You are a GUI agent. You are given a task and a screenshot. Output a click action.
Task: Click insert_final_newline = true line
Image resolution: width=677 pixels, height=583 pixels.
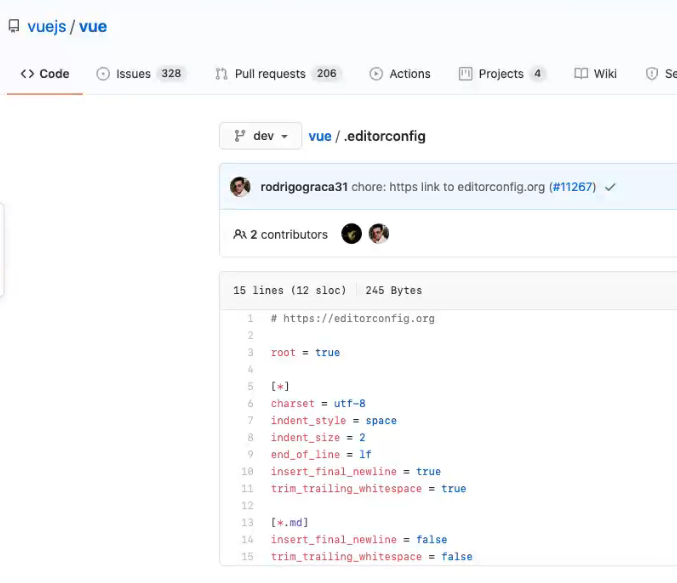pos(356,472)
